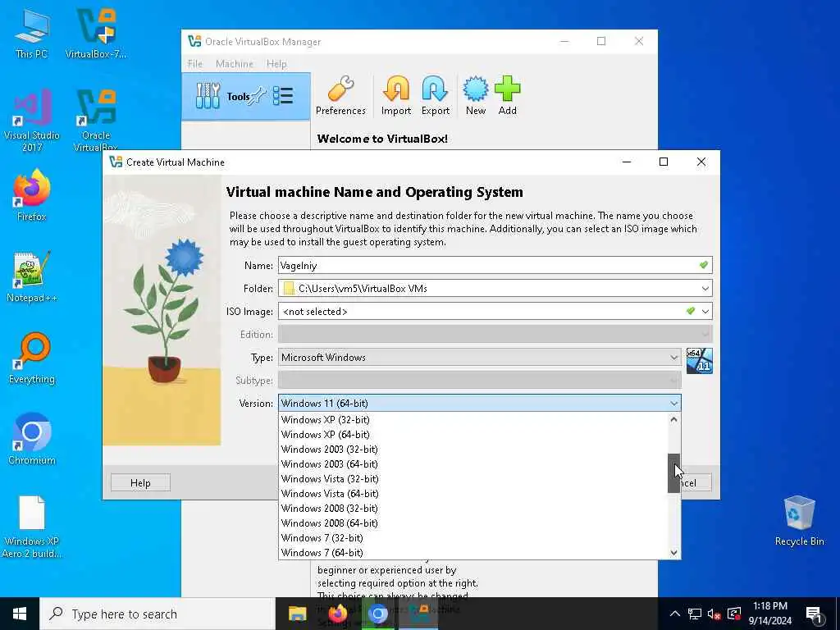Click the network tray icon
Image resolution: width=840 pixels, height=630 pixels.
point(694,614)
